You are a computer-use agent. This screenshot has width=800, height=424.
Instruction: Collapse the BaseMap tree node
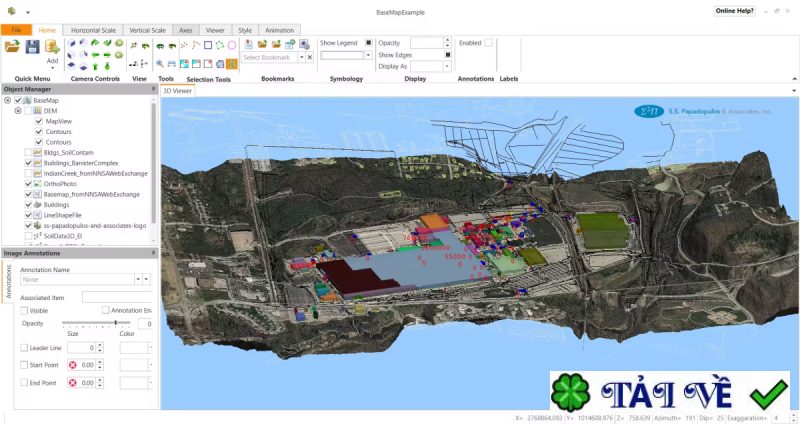point(8,100)
